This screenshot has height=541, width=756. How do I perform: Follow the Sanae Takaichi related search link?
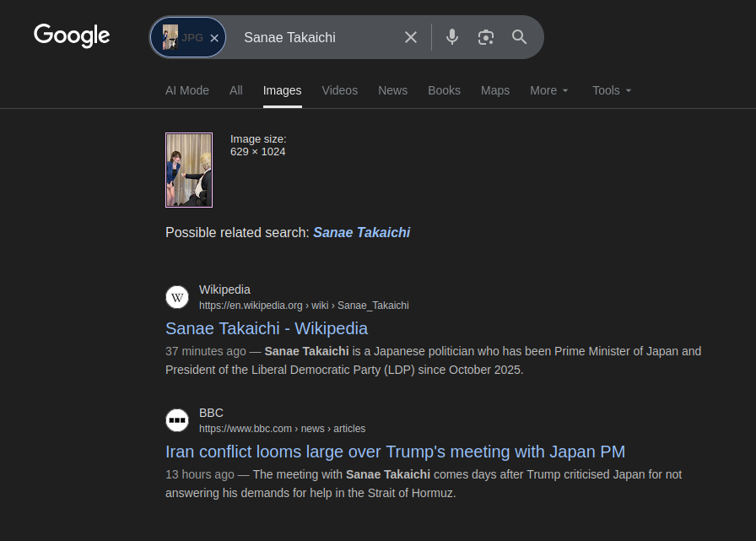click(362, 232)
